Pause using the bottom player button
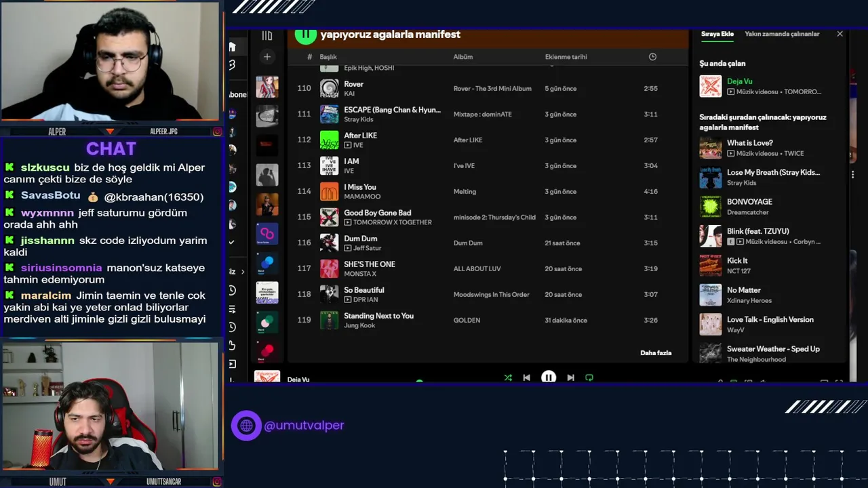 tap(549, 378)
